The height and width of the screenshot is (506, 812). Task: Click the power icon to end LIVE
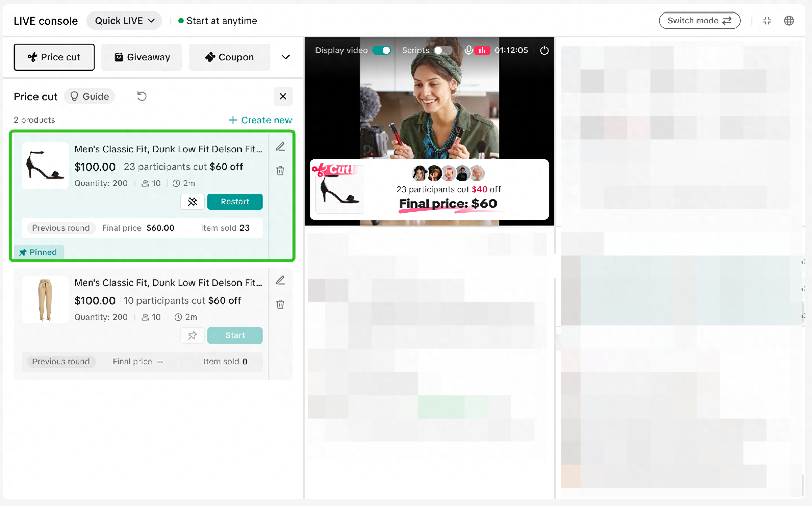pyautogui.click(x=544, y=50)
